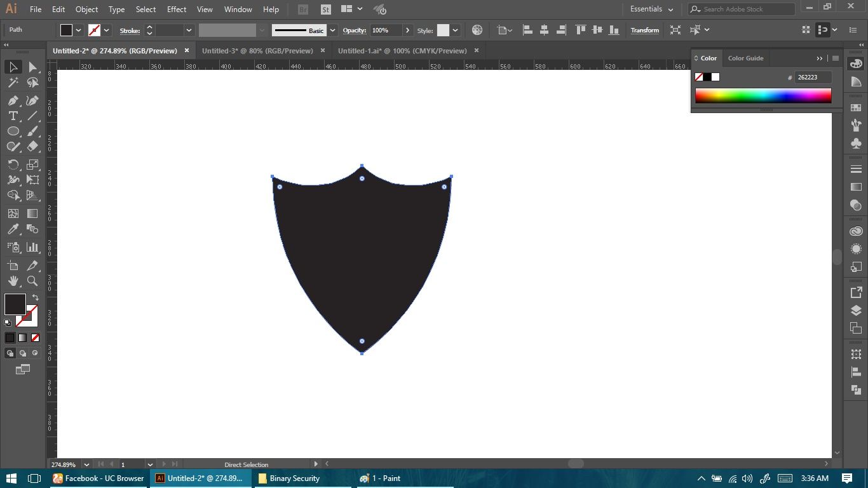Viewport: 868px width, 488px height.
Task: Pick color from the spectrum bar
Action: coord(763,95)
